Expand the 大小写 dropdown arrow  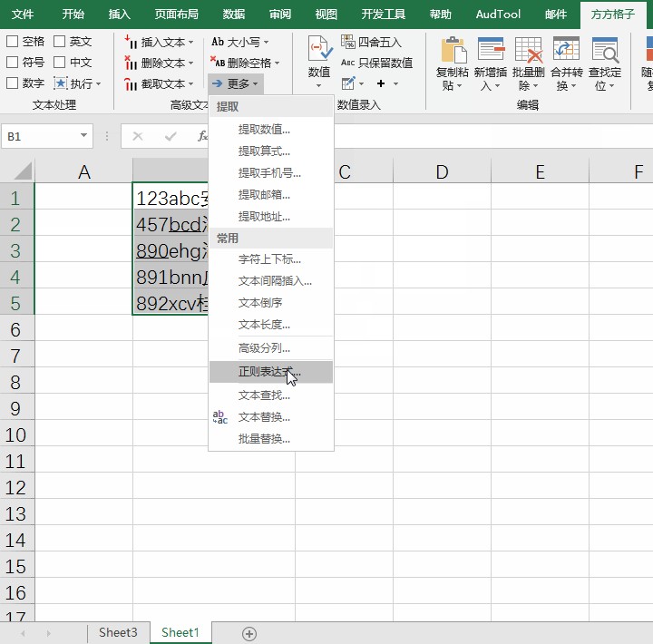(266, 42)
